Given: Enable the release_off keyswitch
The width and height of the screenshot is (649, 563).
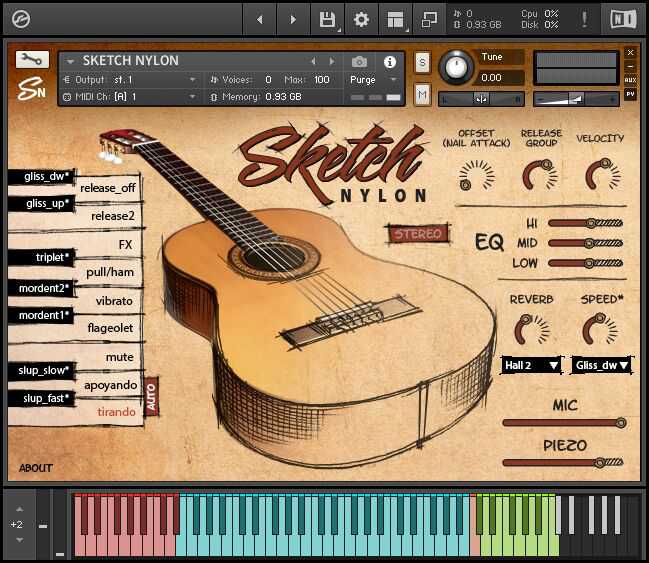Looking at the screenshot, I should coord(108,188).
